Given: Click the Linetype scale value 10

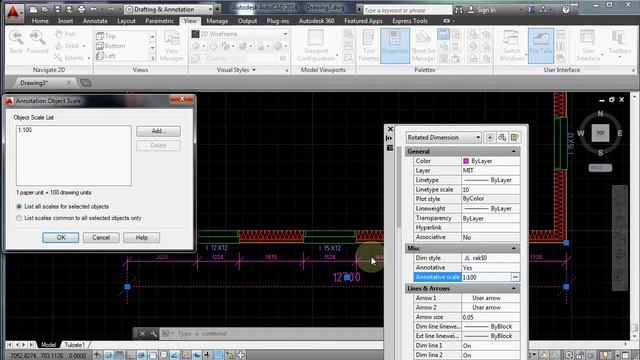Looking at the screenshot, I should point(491,190).
